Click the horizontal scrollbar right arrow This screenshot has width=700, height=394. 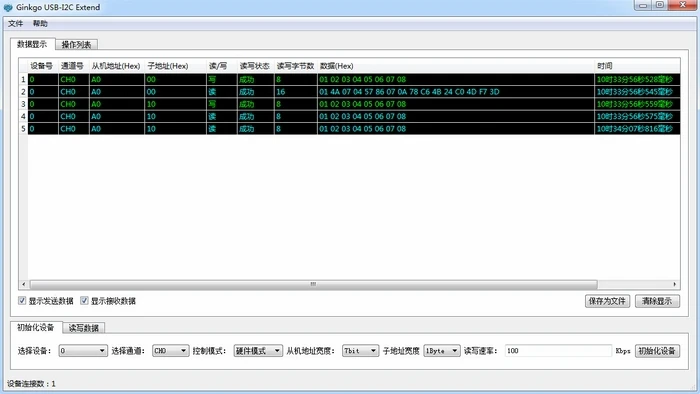[x=675, y=284]
